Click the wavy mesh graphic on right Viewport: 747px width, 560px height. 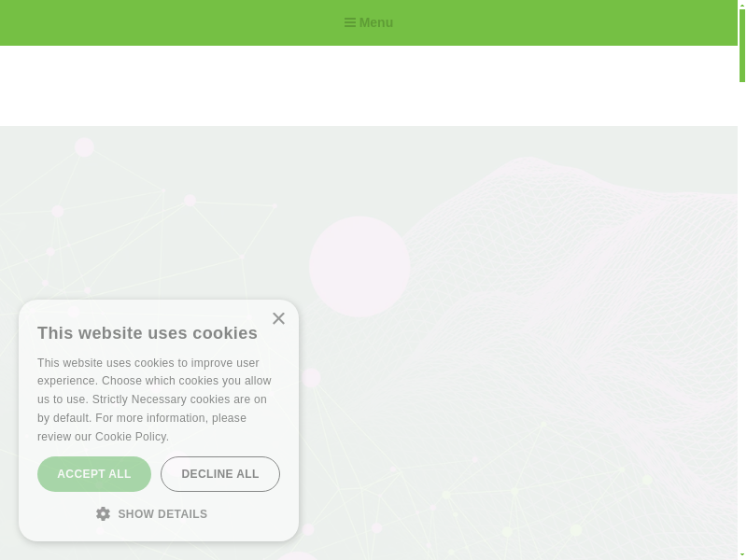point(571,286)
